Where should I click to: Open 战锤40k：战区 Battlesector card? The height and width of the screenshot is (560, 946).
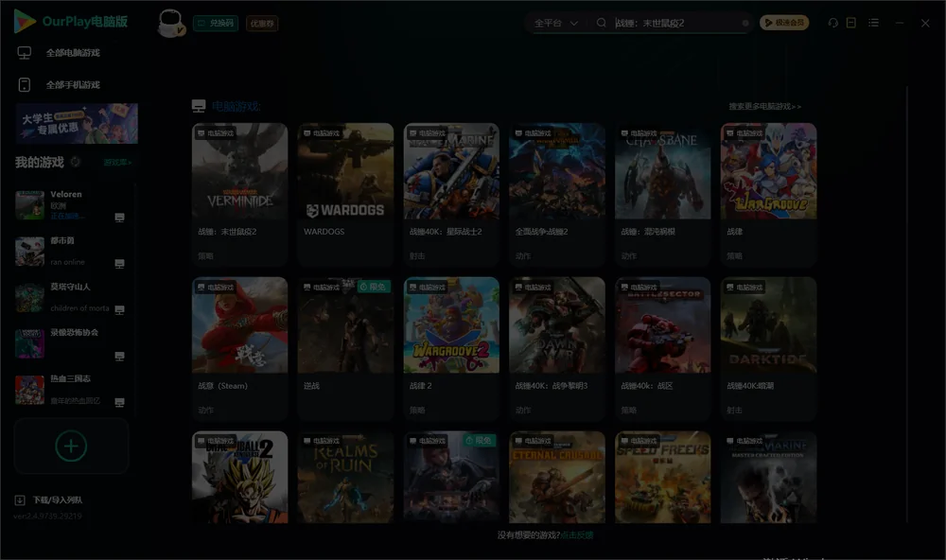662,348
